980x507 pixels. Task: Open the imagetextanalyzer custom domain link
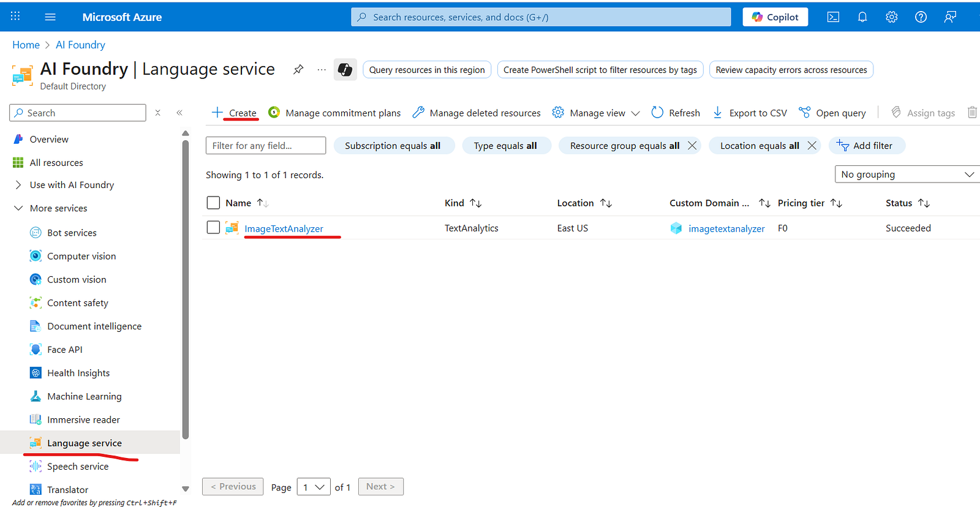726,228
